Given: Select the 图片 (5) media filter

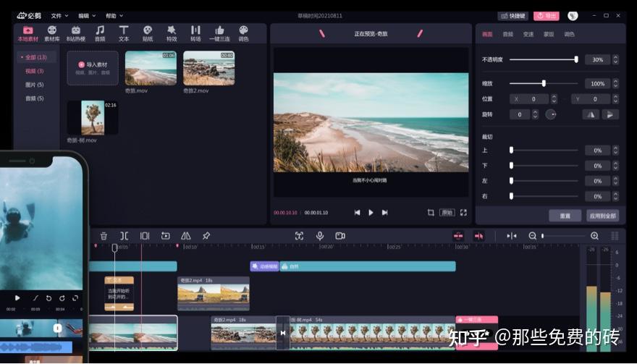Looking at the screenshot, I should pos(35,85).
